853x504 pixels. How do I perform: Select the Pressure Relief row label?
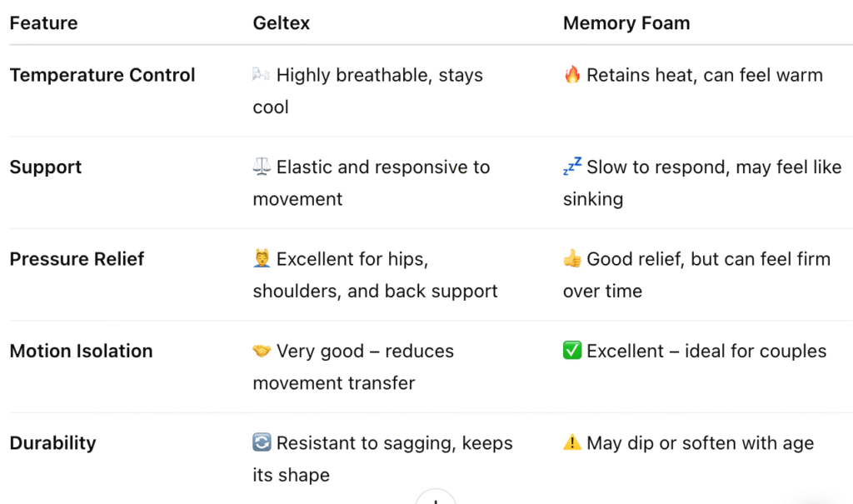(77, 259)
